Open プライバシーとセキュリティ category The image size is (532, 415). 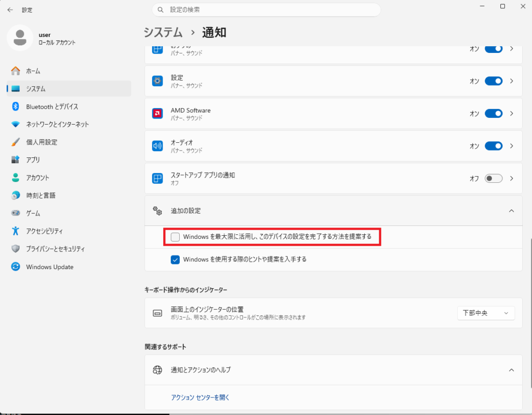[69, 249]
